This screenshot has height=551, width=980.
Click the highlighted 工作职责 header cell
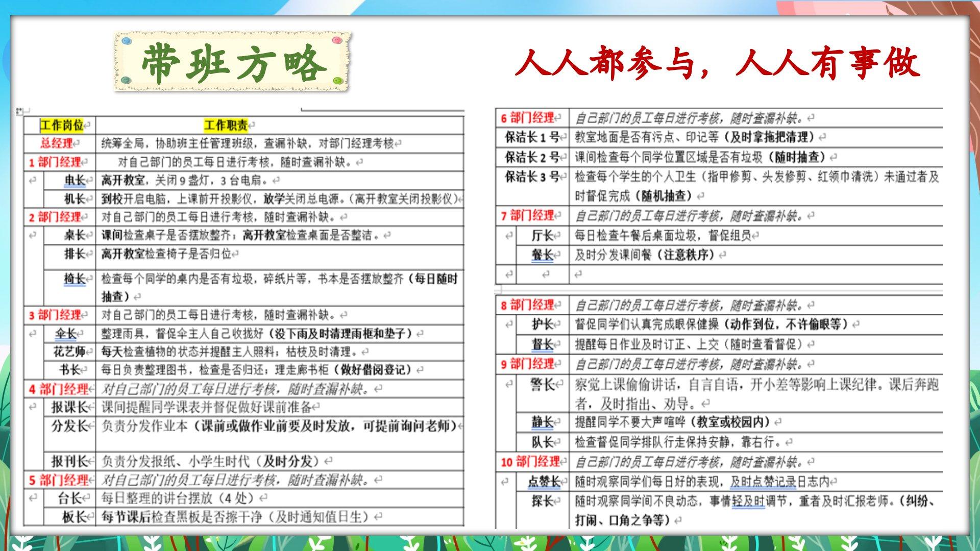pyautogui.click(x=226, y=125)
